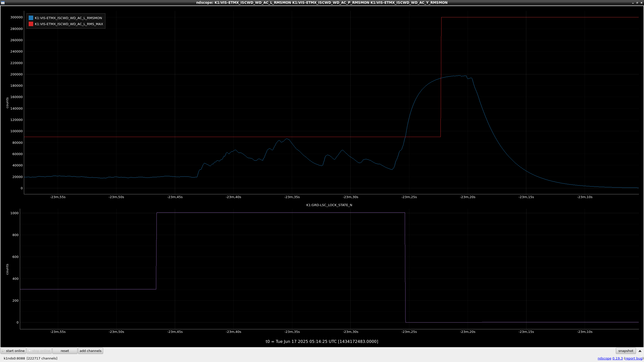Viewport: 644px width, 362px height.
Task: Click the stop online button
Action: [39, 351]
